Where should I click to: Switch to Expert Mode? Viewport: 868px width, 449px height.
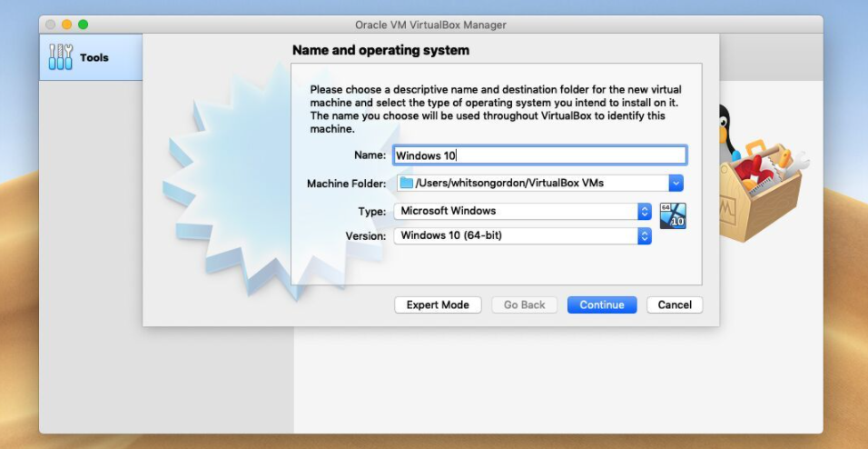pos(438,304)
